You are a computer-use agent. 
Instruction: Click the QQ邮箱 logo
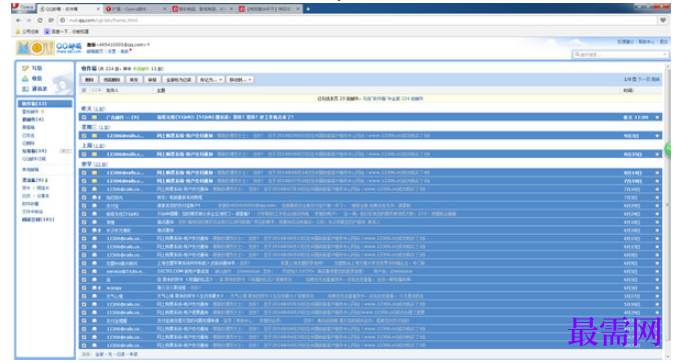(x=49, y=48)
